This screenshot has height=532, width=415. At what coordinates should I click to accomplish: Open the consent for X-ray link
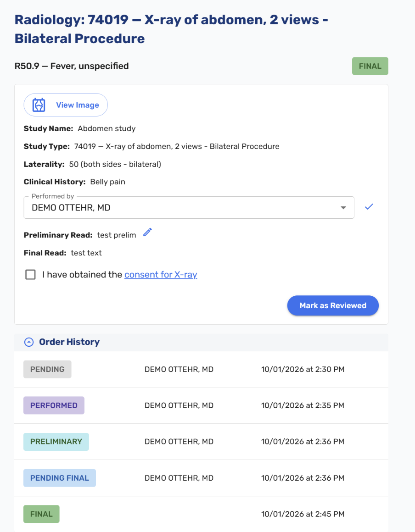[161, 274]
